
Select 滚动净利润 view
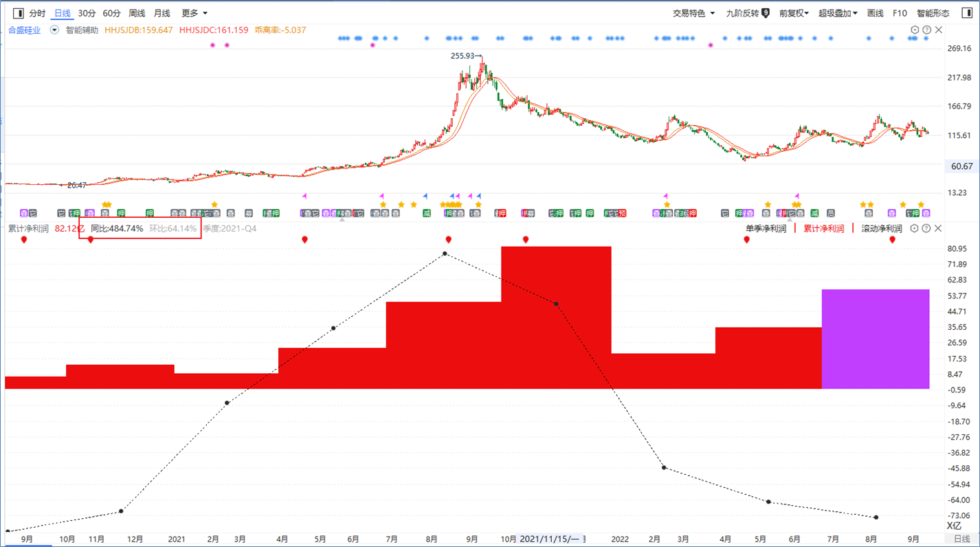point(882,229)
